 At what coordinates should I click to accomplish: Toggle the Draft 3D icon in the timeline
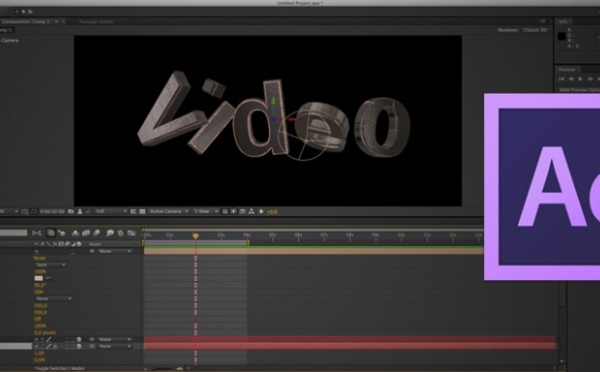click(x=62, y=233)
